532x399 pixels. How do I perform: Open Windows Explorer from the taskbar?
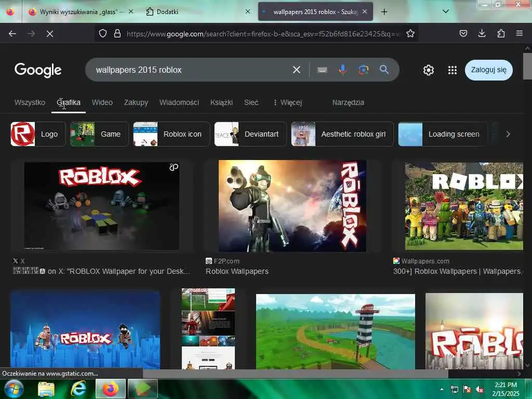click(46, 389)
